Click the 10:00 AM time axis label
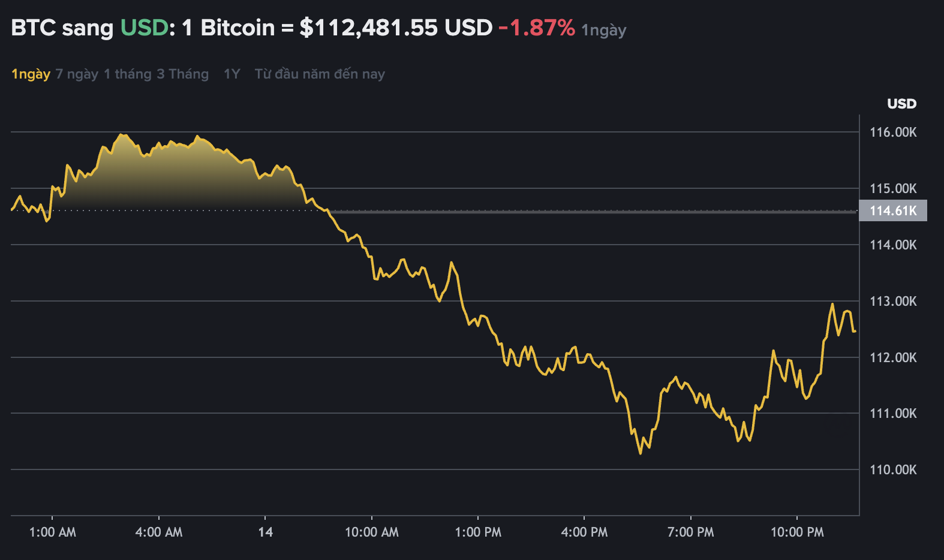 click(x=372, y=532)
